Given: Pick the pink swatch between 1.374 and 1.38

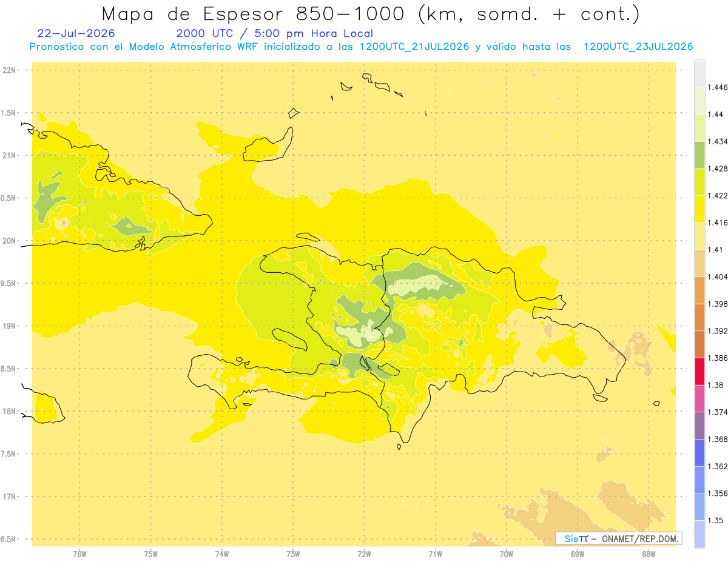Looking at the screenshot, I should 699,398.
